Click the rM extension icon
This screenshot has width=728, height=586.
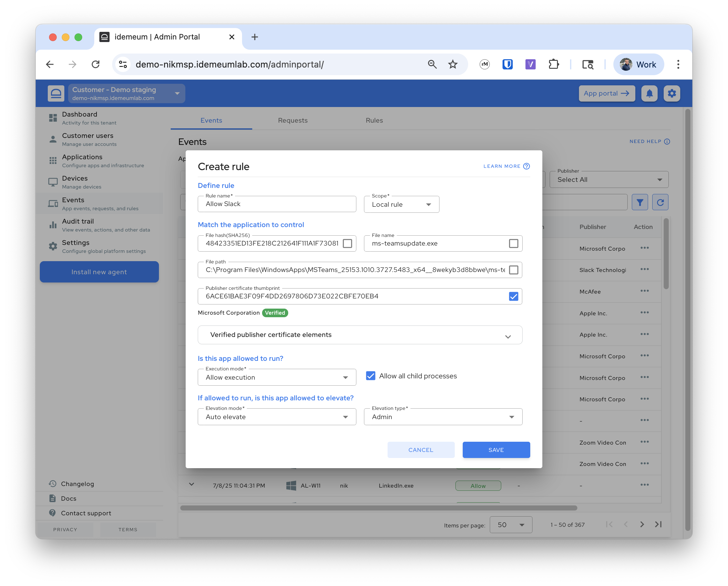click(485, 64)
